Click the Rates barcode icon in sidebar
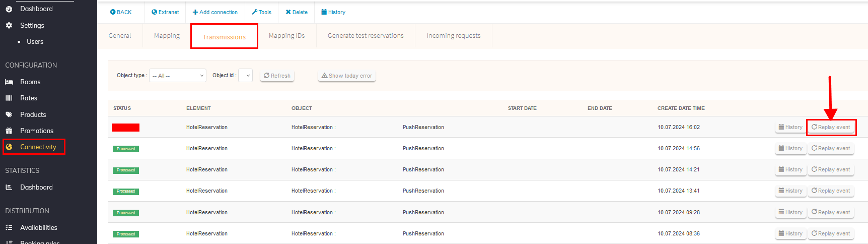The height and width of the screenshot is (244, 868). pos(9,98)
